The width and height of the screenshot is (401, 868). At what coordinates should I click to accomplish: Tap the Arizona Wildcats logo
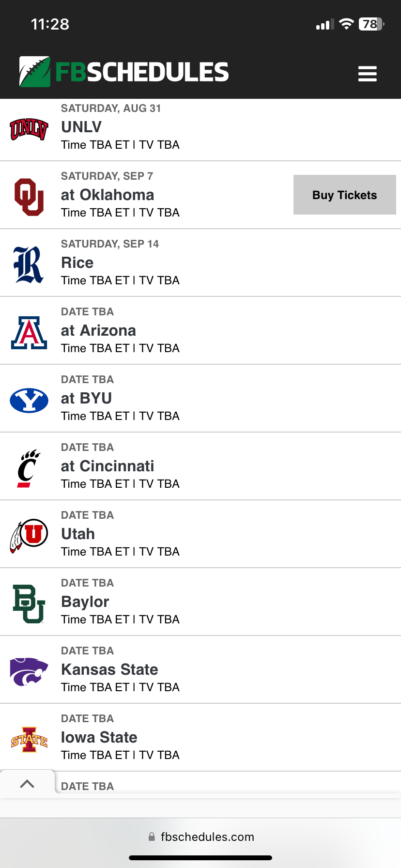click(x=29, y=333)
